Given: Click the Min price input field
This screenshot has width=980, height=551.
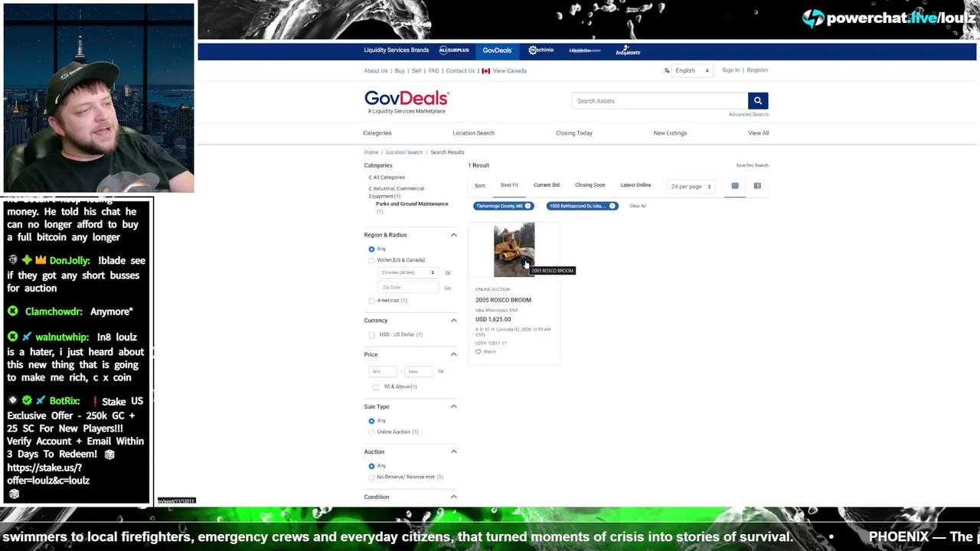Looking at the screenshot, I should click(382, 371).
